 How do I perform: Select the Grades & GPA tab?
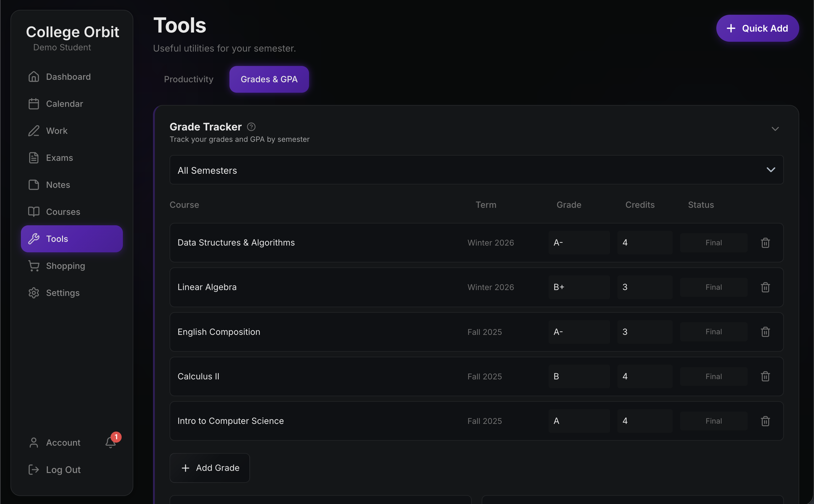(269, 79)
